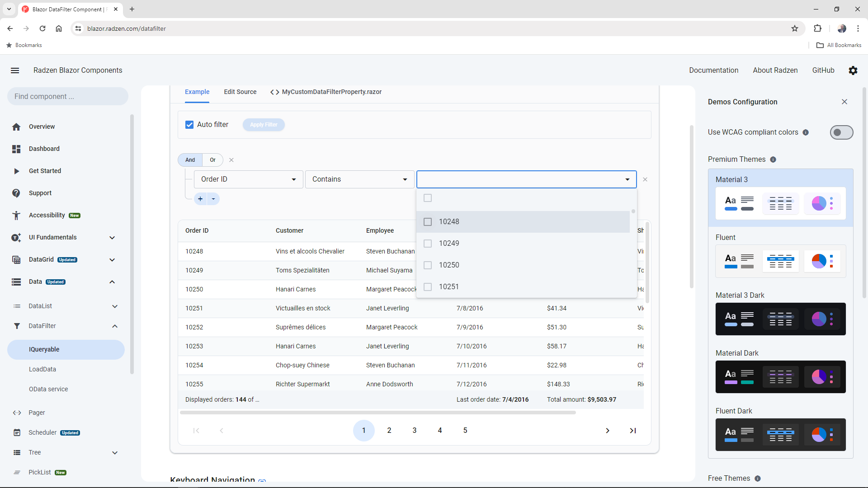Screen dimensions: 868x488
Task: Check the 10248 option in the dropdown
Action: [x=428, y=221]
